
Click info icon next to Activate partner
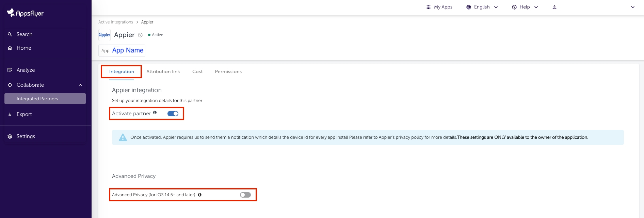point(155,113)
